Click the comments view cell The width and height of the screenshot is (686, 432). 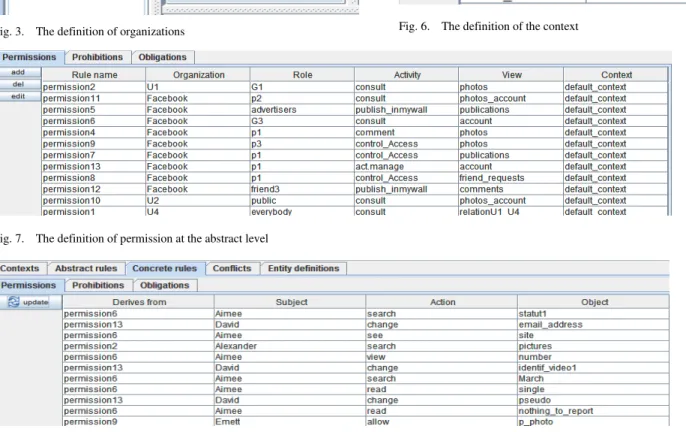coord(511,190)
